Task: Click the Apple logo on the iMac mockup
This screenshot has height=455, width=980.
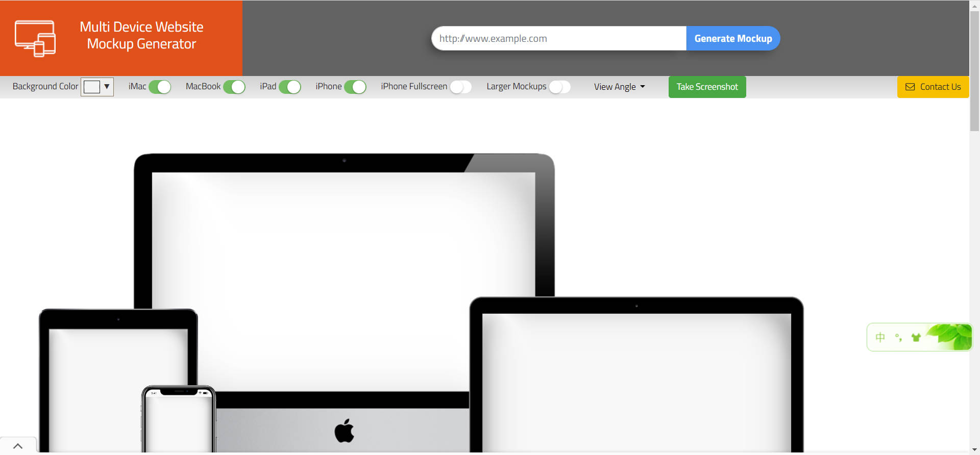Action: pyautogui.click(x=345, y=431)
